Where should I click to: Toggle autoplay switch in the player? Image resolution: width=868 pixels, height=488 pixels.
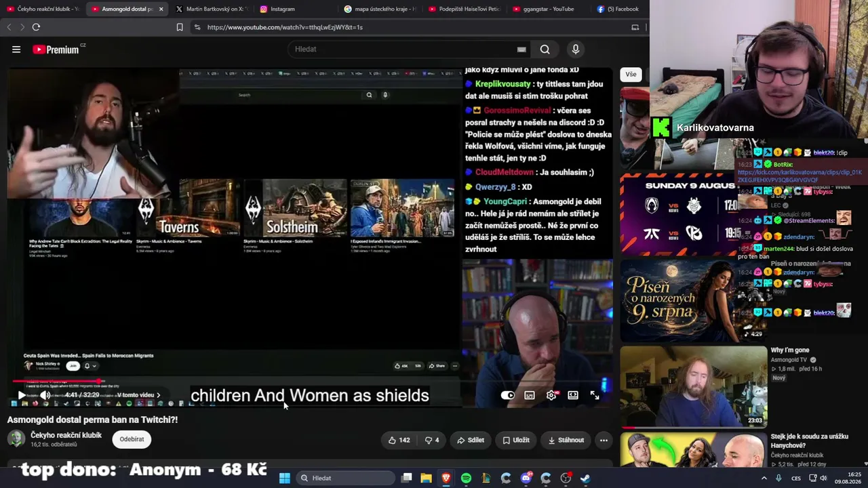pos(508,395)
